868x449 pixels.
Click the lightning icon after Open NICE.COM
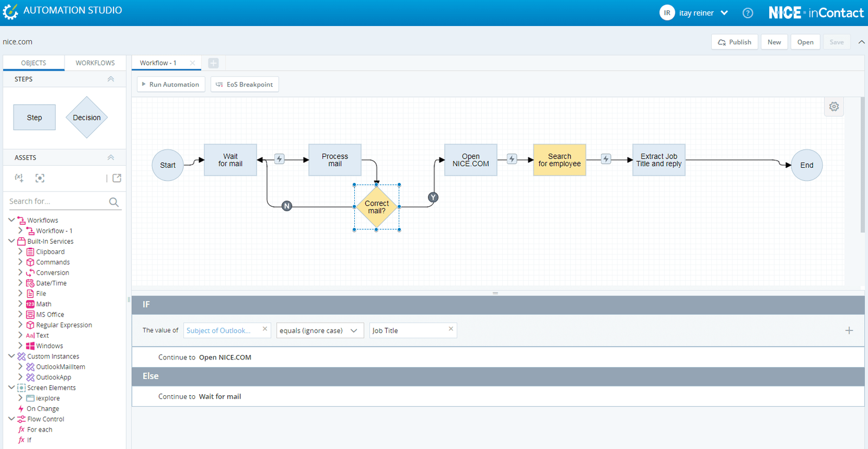point(512,159)
